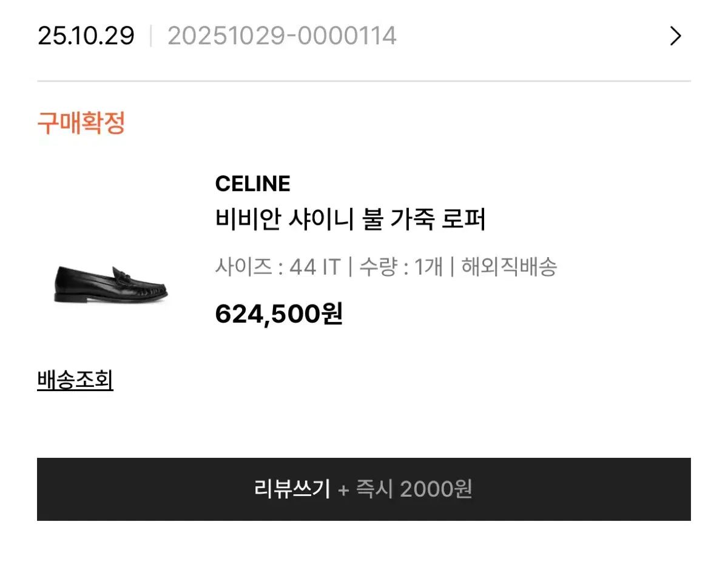
Task: Open the 비비안 샤이니 불 가죽 로퍼 product title
Action: [351, 220]
